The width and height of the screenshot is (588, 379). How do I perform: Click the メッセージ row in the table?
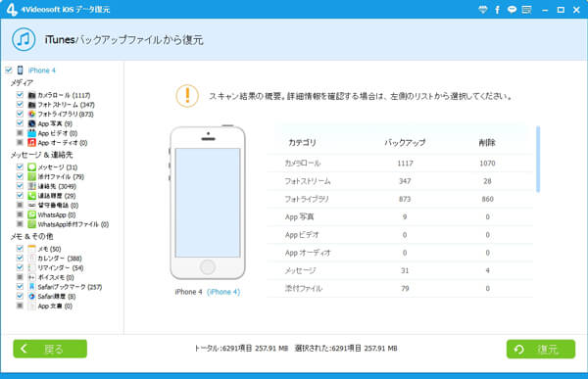[400, 270]
